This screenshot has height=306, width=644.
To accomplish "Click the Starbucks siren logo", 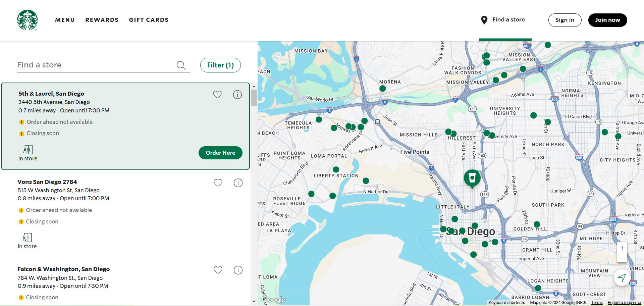I will [x=27, y=20].
